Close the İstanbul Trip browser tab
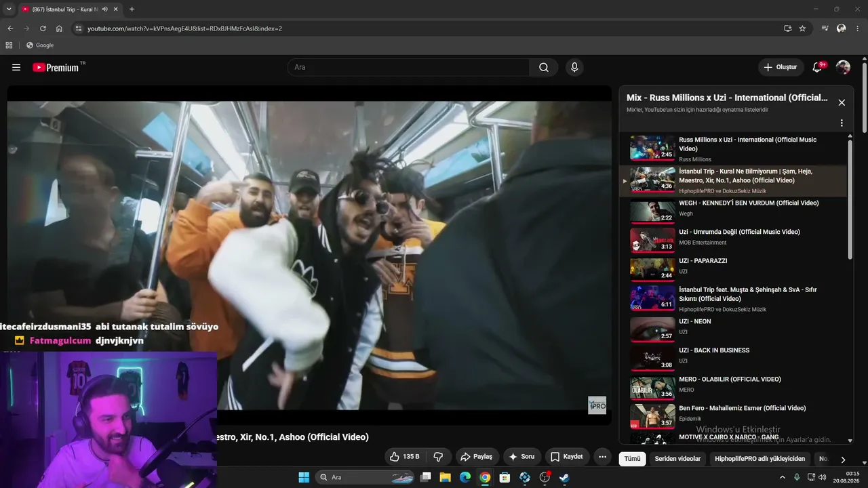 tap(115, 9)
